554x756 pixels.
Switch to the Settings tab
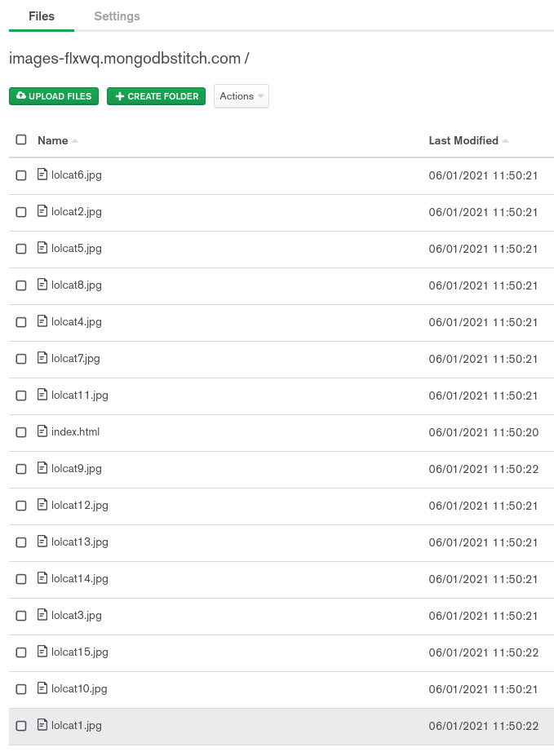point(117,16)
